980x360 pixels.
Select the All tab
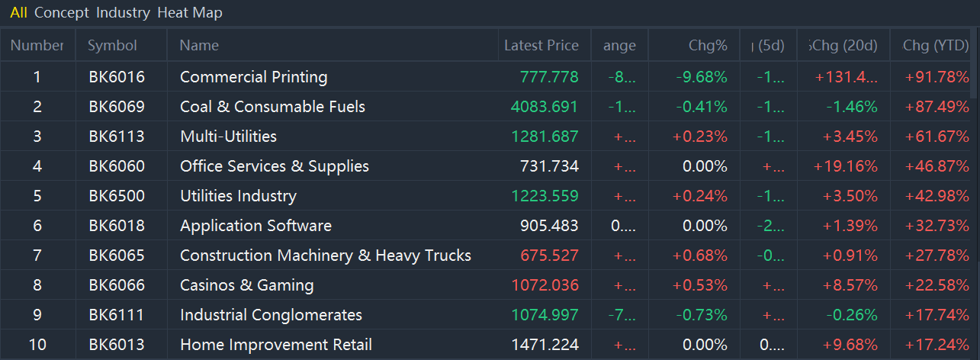pos(18,13)
